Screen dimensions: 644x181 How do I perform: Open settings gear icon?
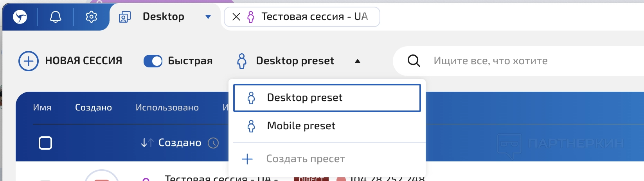point(91,17)
